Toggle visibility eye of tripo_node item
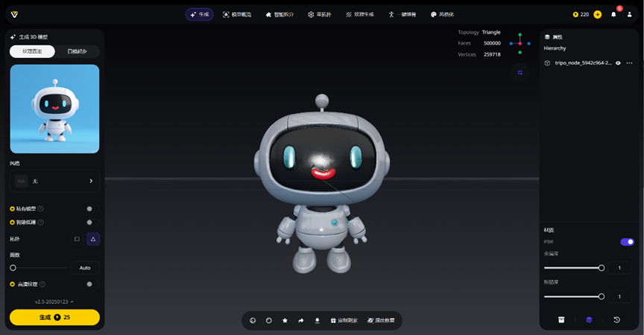This screenshot has height=335, width=644. tap(618, 63)
